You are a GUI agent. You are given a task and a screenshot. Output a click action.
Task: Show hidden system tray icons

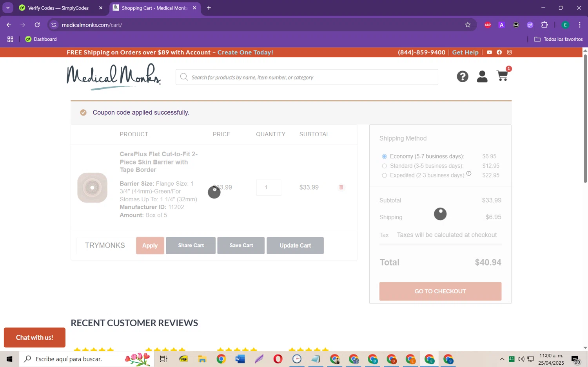click(x=502, y=359)
